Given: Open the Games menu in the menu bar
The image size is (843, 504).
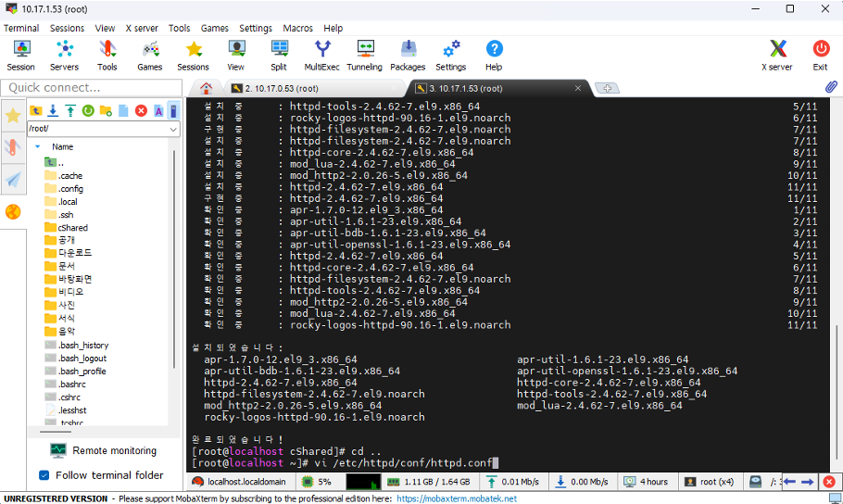Looking at the screenshot, I should tap(215, 28).
